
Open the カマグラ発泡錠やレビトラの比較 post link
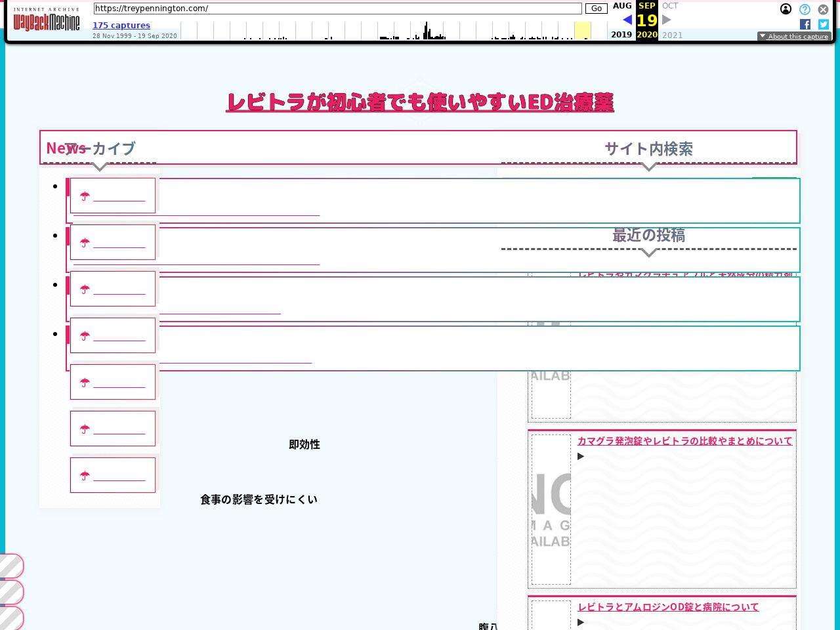pyautogui.click(x=684, y=441)
